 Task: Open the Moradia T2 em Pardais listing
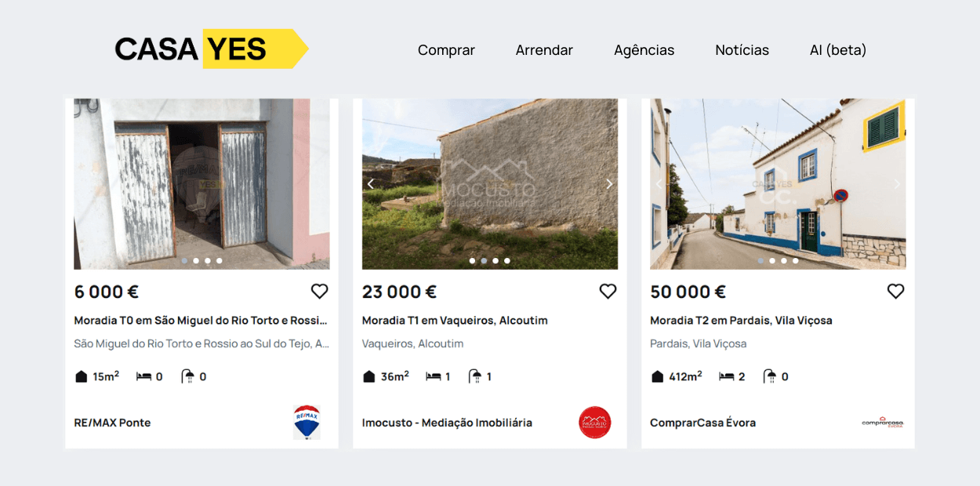coord(741,320)
